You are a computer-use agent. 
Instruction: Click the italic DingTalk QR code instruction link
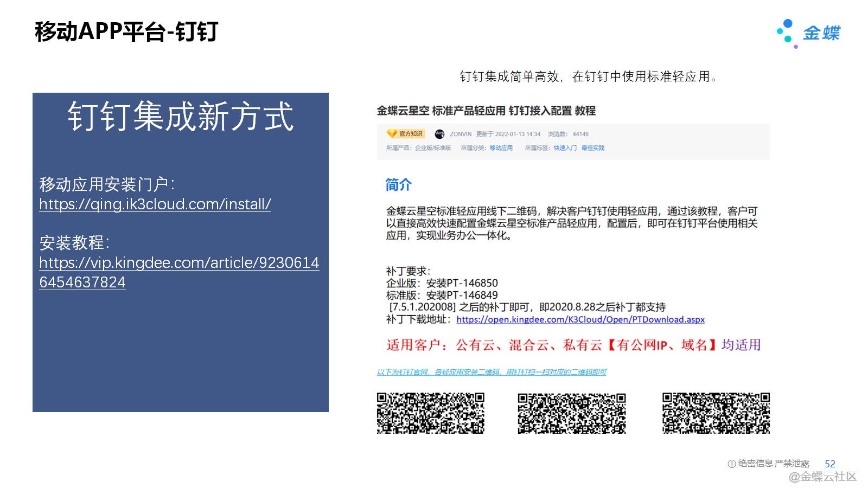492,372
